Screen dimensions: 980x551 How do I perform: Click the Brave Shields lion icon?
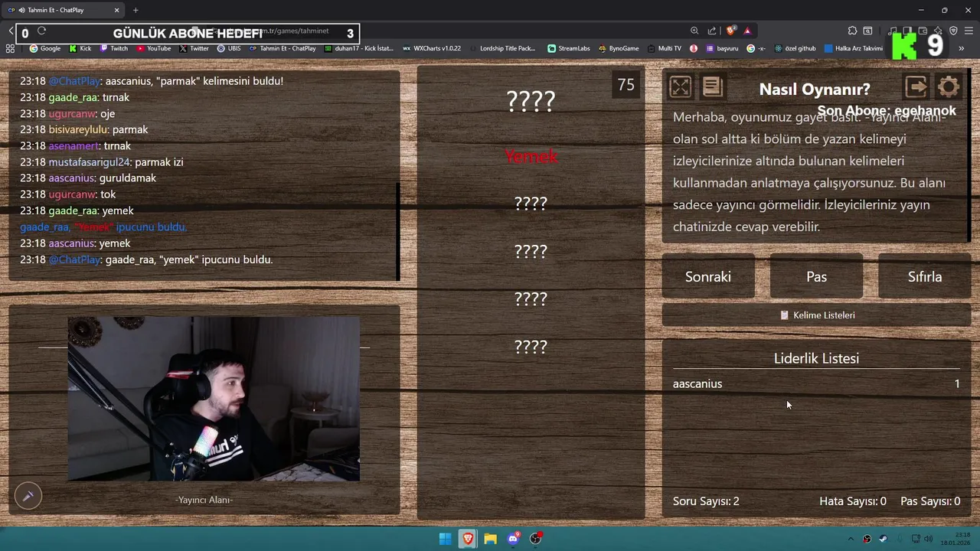coord(730,31)
